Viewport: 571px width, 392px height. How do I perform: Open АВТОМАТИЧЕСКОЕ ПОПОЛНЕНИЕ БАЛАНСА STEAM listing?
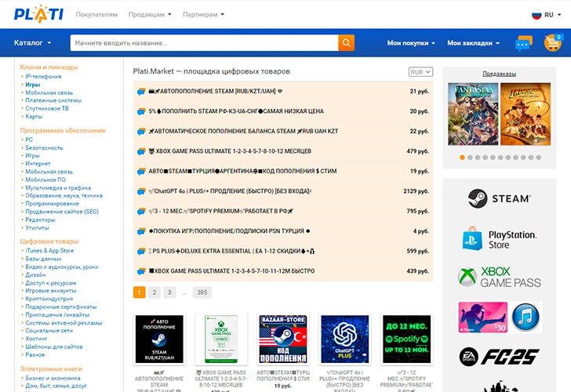(243, 131)
